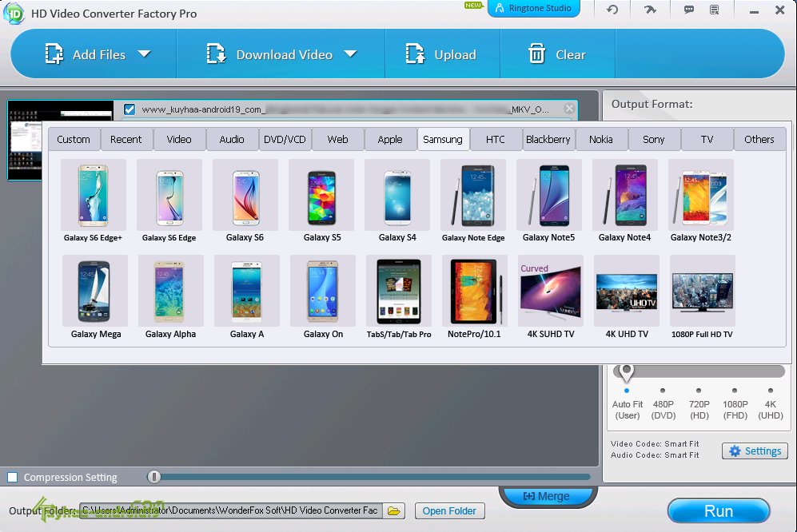Select the Galaxy Mega phone icon

(x=94, y=291)
